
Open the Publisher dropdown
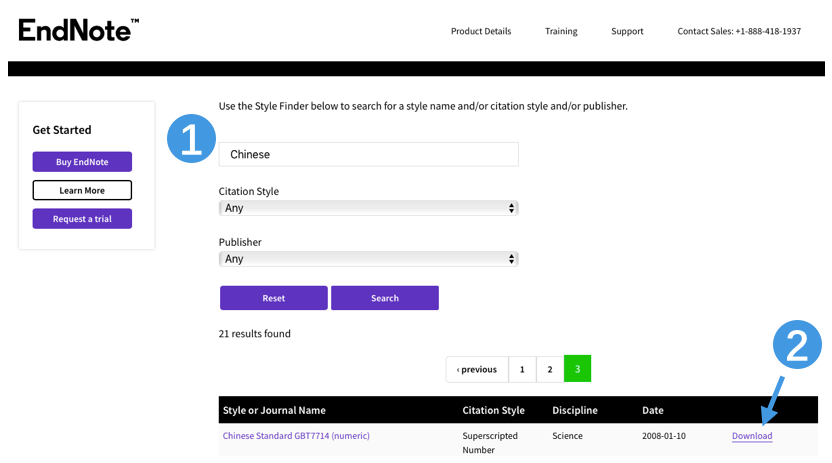[x=368, y=259]
